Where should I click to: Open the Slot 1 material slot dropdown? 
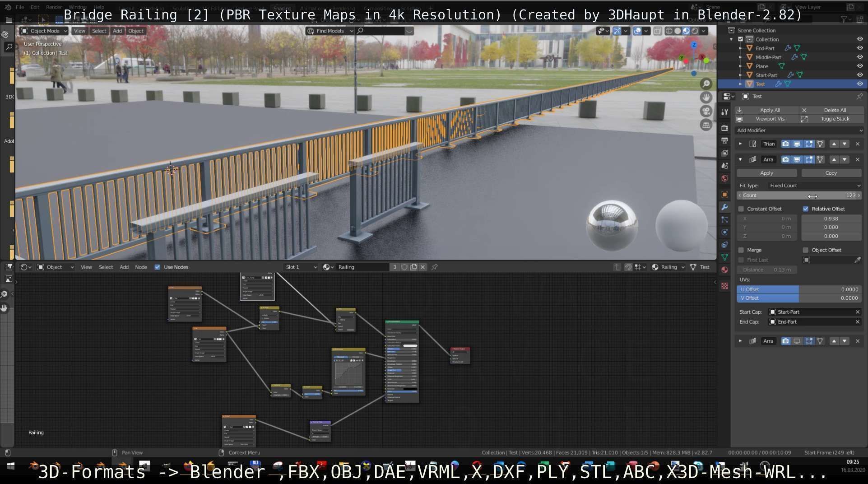pos(301,267)
